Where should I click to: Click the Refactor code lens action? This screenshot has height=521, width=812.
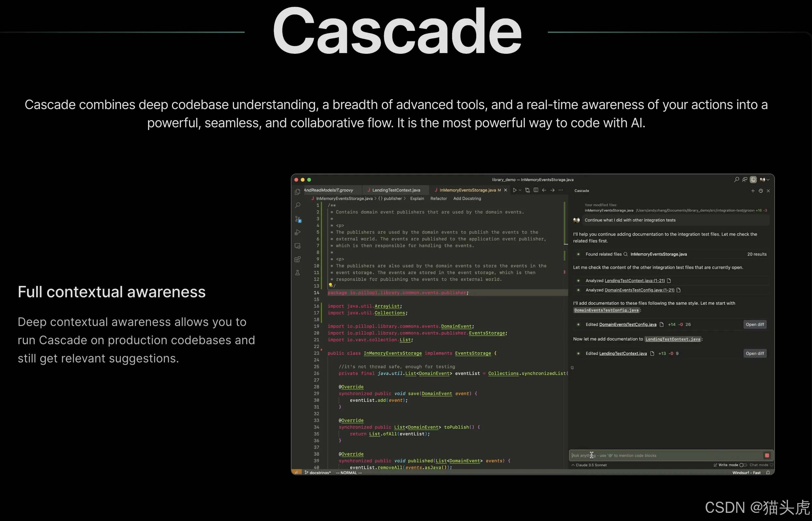(439, 199)
